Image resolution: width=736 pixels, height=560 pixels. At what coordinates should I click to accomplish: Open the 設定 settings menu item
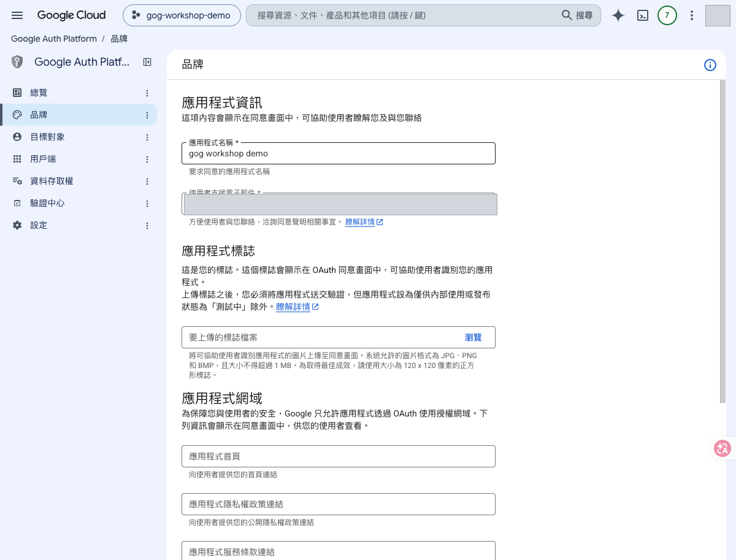click(79, 225)
